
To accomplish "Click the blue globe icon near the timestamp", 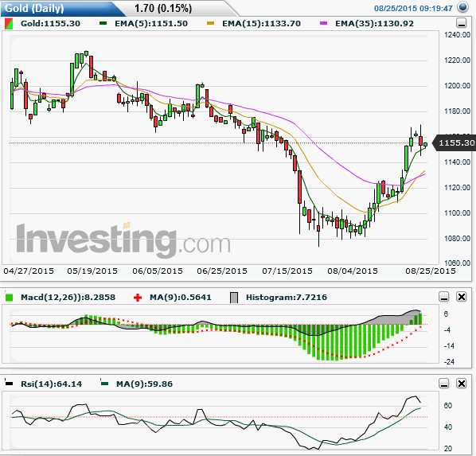I will point(463,7).
